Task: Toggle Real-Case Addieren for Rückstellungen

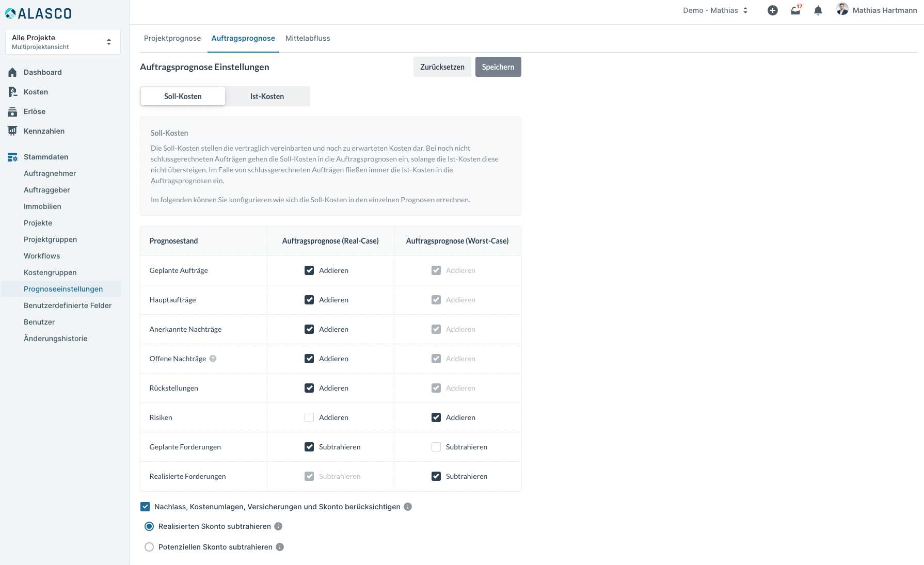Action: [x=309, y=388]
